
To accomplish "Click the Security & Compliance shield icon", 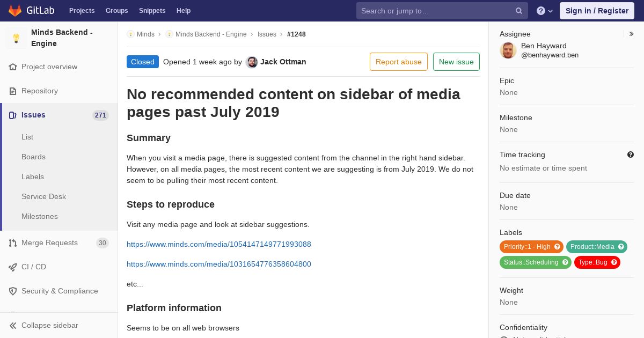I will [13, 291].
